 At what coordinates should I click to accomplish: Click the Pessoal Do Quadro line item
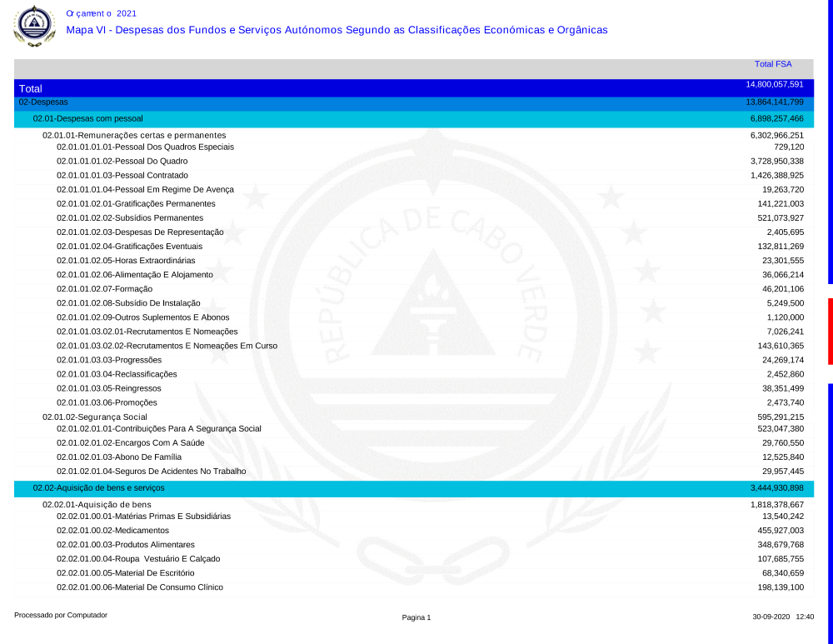click(x=122, y=161)
